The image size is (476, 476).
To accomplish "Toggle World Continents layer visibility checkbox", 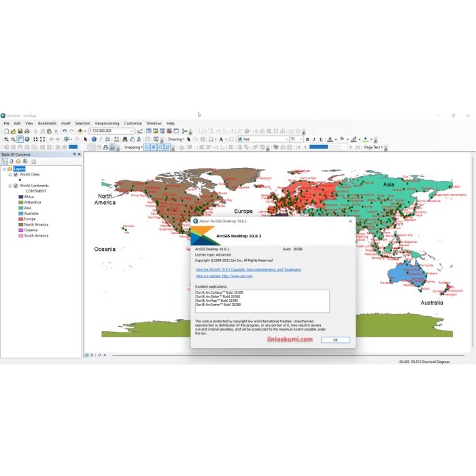I will (x=16, y=186).
